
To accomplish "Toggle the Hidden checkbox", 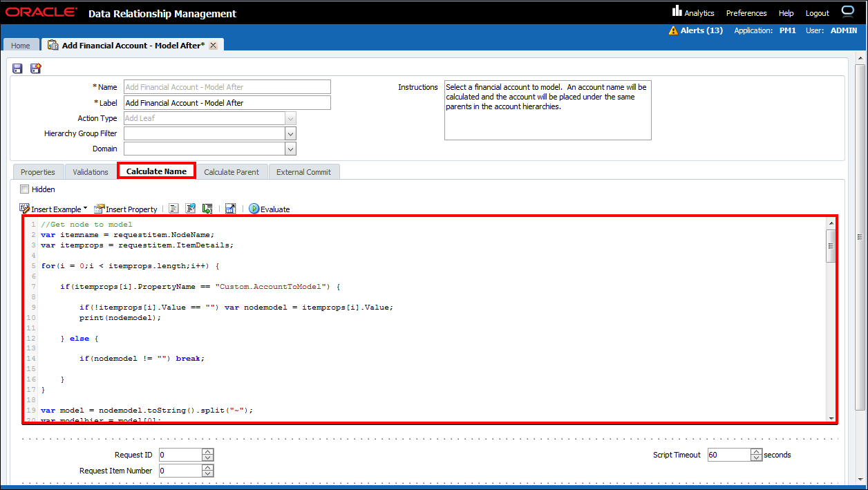I will click(25, 189).
